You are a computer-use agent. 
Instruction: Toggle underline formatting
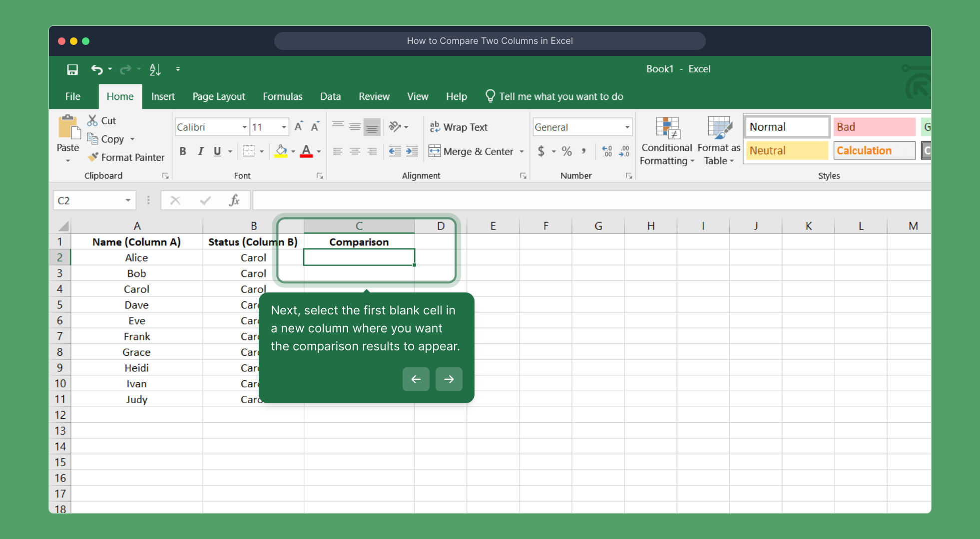(217, 151)
